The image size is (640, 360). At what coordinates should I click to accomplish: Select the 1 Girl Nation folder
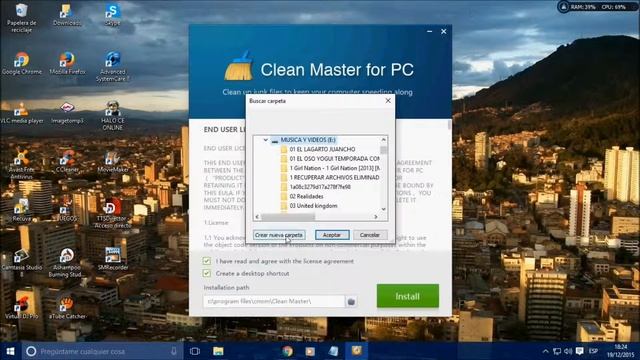pos(330,168)
